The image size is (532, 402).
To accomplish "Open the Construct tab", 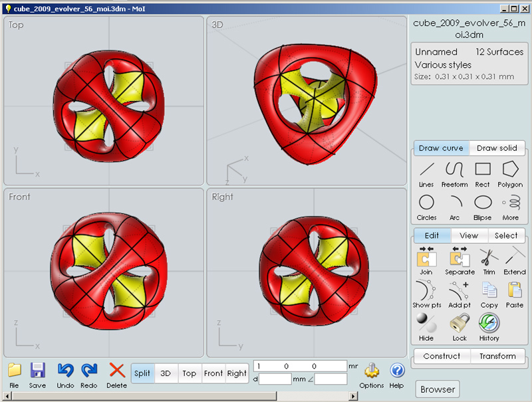I will pos(442,356).
